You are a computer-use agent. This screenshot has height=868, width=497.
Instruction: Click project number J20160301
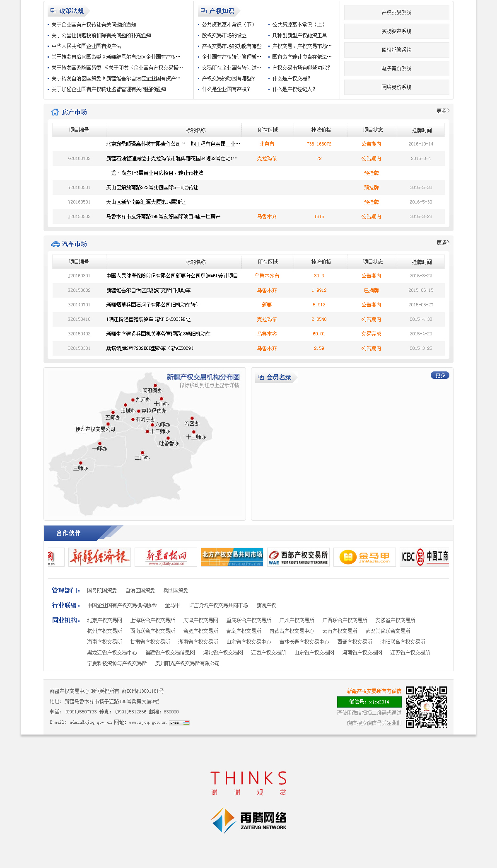79,276
